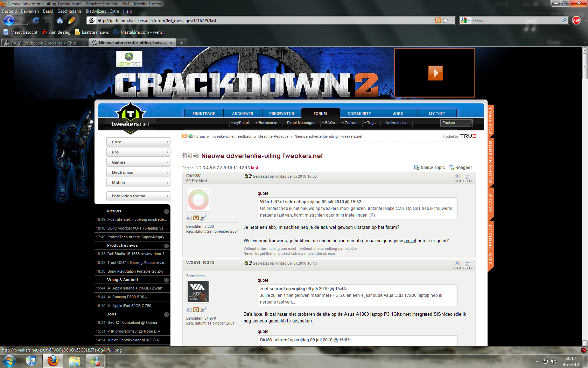
Task: Reload the page with the refresh icon
Action: 36,21
